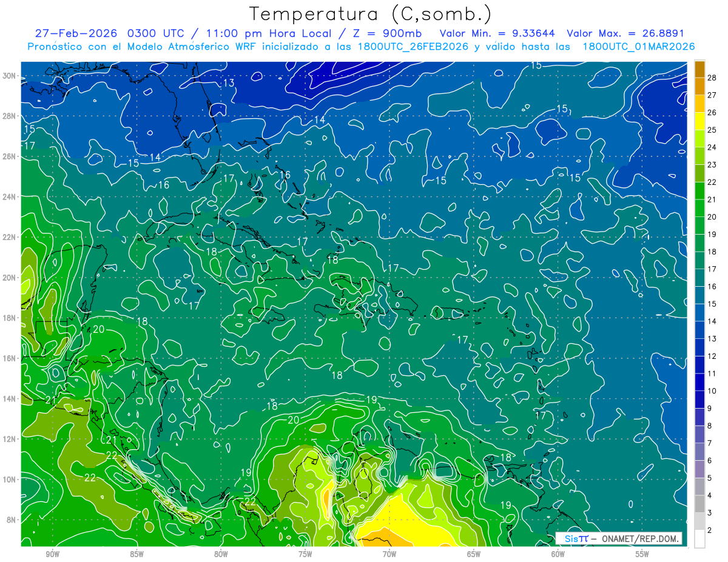
Task: Pick the legend color between 11 and 12
Action: [x=699, y=365]
